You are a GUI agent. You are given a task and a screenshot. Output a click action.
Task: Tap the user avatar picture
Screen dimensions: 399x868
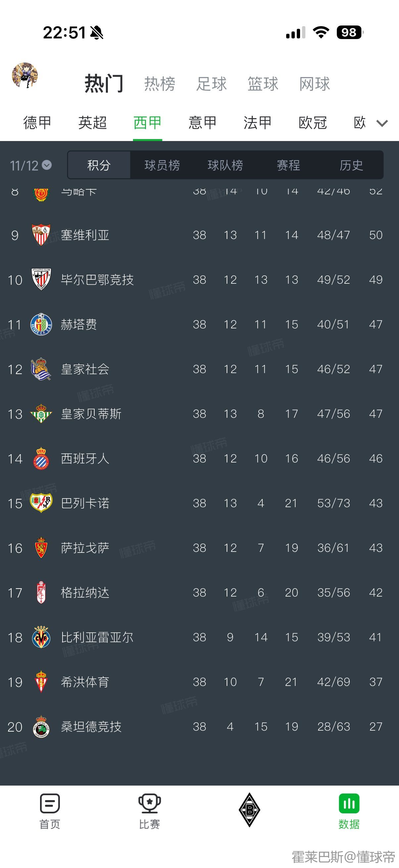point(24,75)
